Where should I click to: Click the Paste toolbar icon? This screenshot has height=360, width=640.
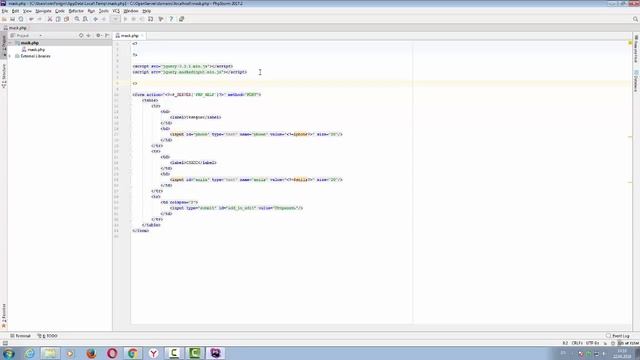(x=67, y=19)
